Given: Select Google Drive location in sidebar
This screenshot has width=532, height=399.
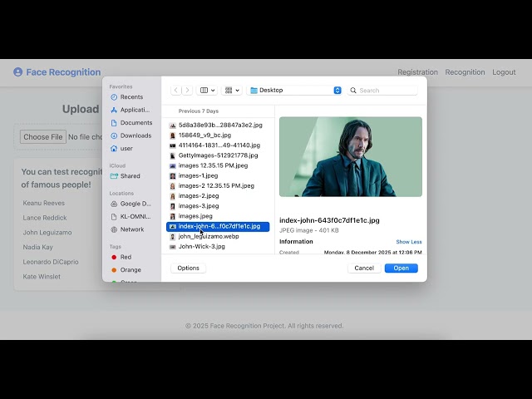Looking at the screenshot, I should [131, 204].
